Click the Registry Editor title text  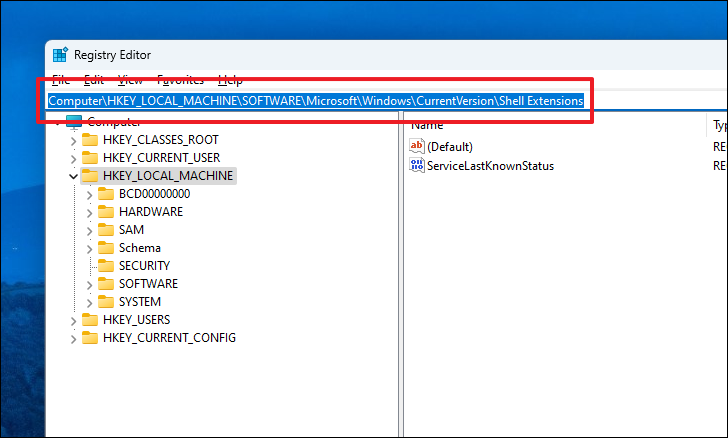(x=112, y=55)
